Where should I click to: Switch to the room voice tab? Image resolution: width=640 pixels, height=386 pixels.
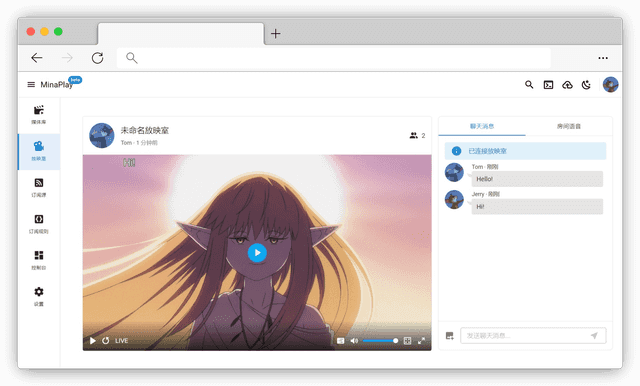pyautogui.click(x=569, y=126)
